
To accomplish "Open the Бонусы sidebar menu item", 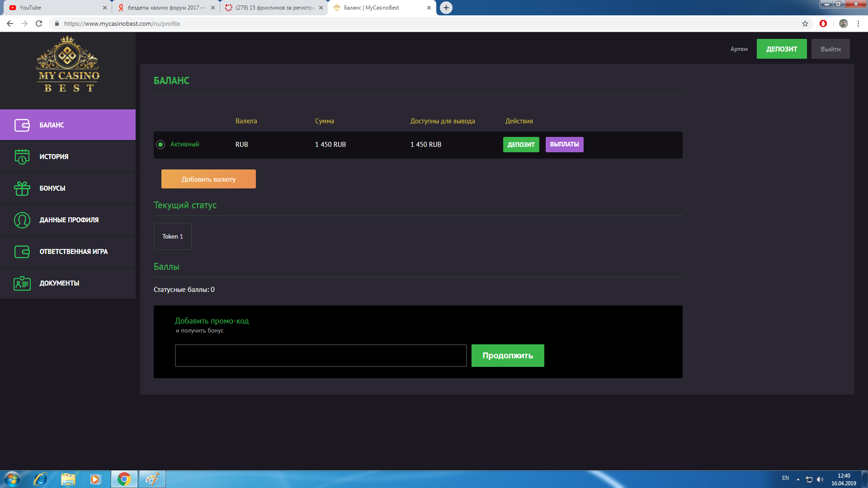I will [x=52, y=188].
